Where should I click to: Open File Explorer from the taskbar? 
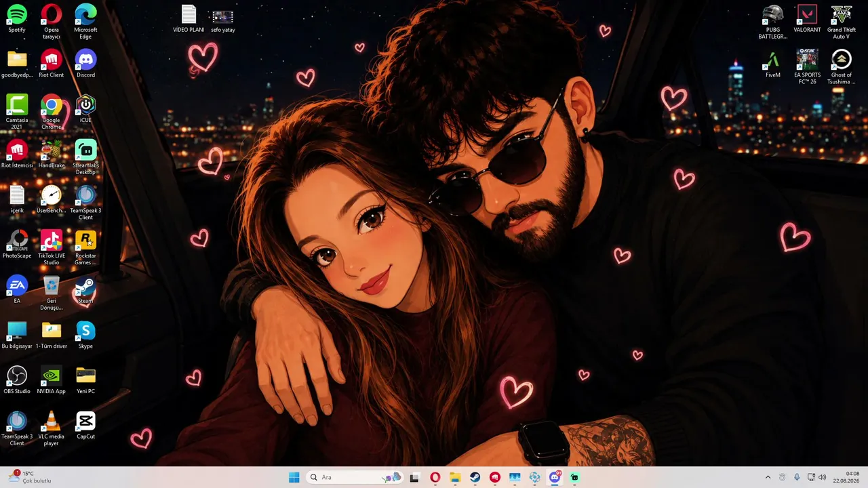click(x=455, y=477)
